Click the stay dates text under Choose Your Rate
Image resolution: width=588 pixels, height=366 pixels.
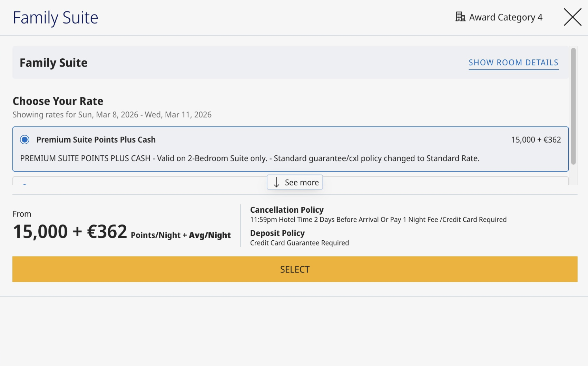(112, 115)
